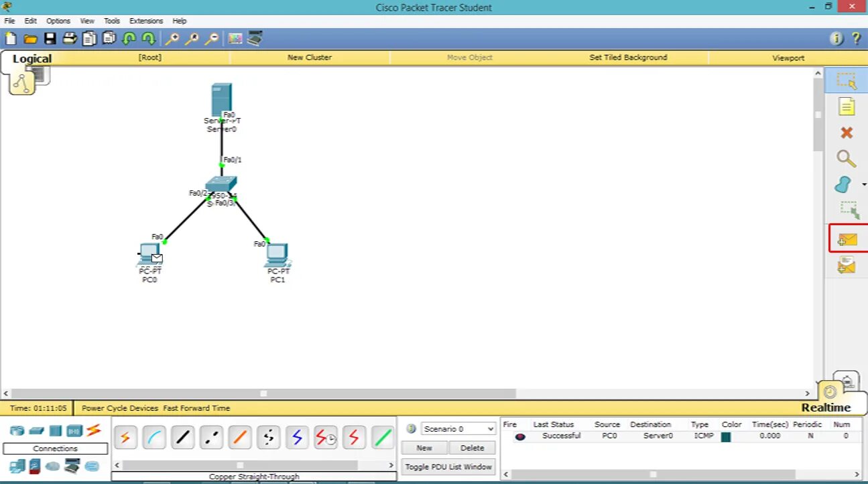Save the topology with the floppy disk icon
Image resolution: width=868 pixels, height=484 pixels.
pyautogui.click(x=50, y=39)
